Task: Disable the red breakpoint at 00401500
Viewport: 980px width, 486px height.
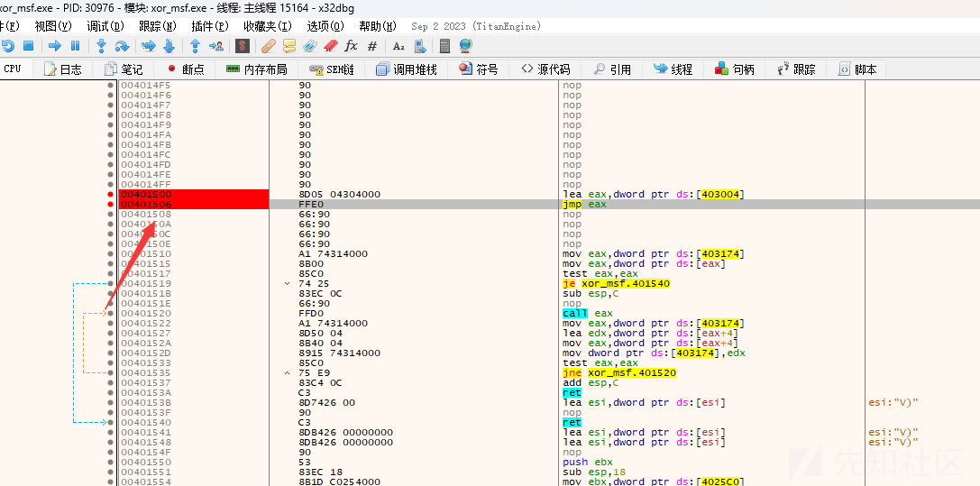Action: (x=111, y=194)
